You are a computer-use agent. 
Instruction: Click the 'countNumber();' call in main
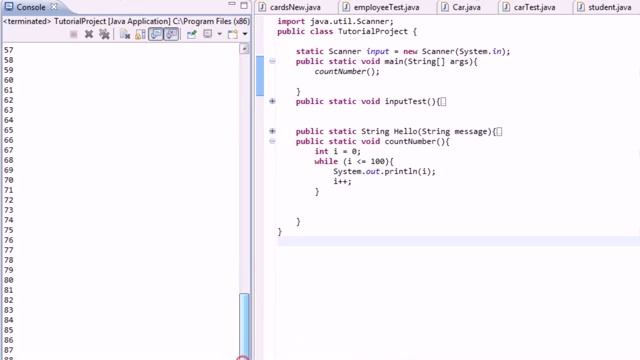[347, 71]
